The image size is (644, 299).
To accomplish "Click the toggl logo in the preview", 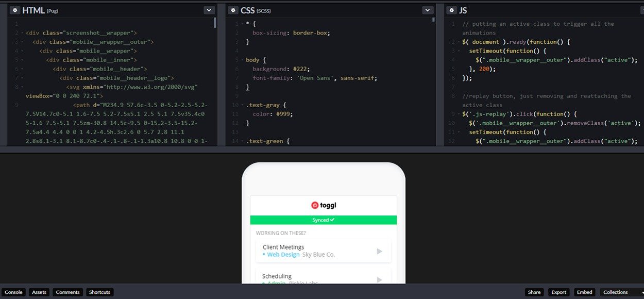I will [324, 205].
